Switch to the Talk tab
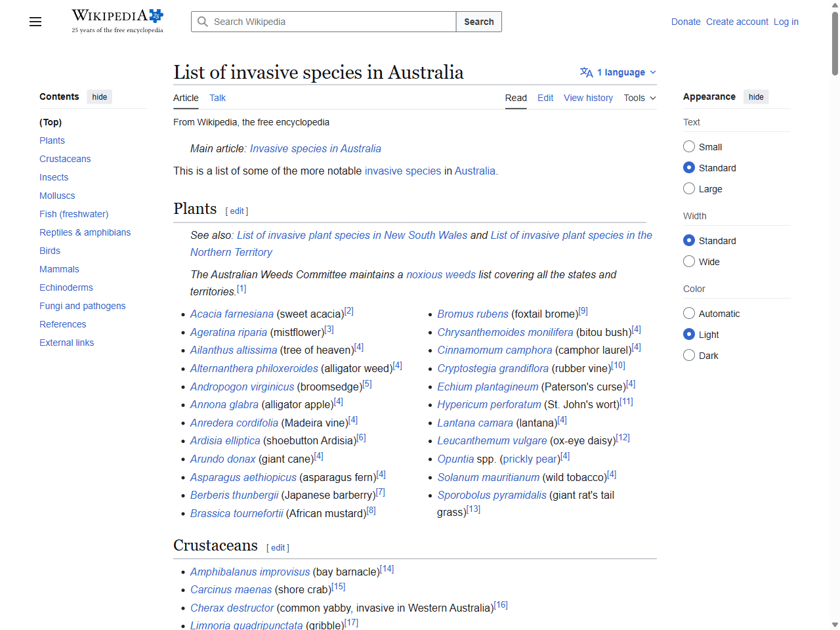Screen dimensions: 840x630 point(217,98)
